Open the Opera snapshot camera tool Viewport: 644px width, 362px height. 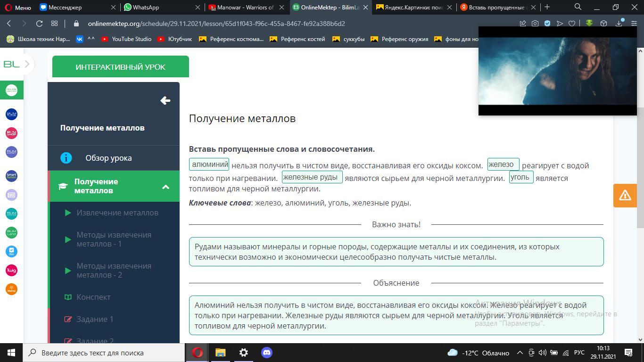[x=535, y=24]
